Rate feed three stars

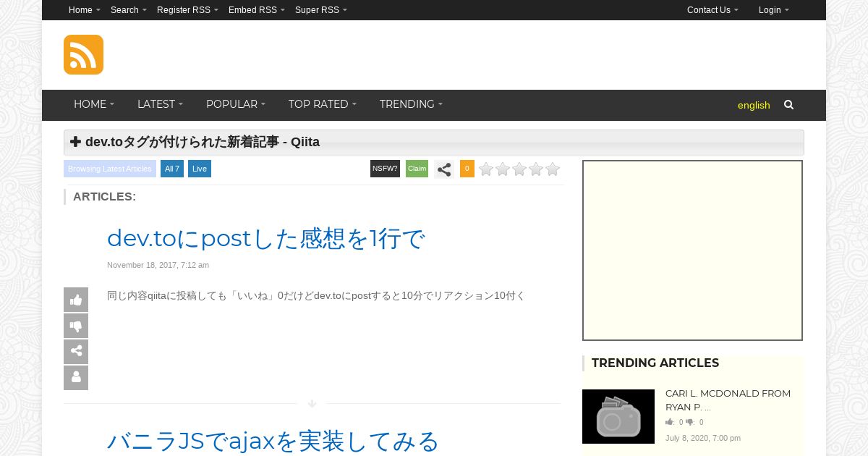pos(519,169)
